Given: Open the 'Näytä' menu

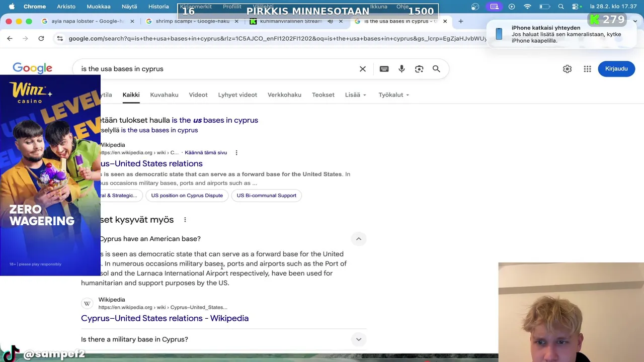Looking at the screenshot, I should point(129,7).
